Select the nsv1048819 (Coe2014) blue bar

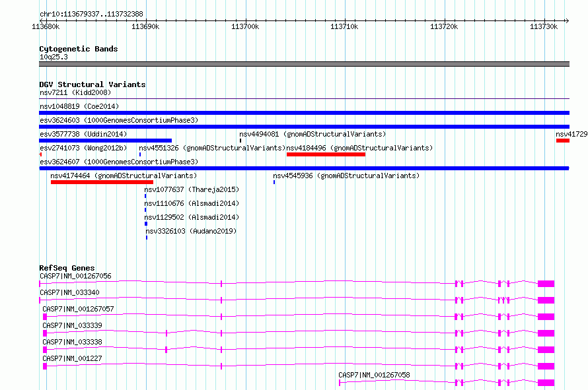(304, 113)
